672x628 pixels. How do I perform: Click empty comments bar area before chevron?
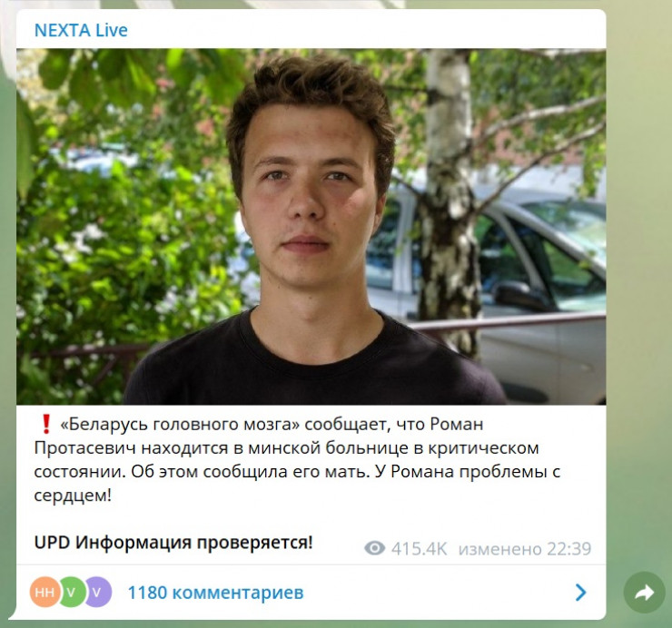coord(437,593)
